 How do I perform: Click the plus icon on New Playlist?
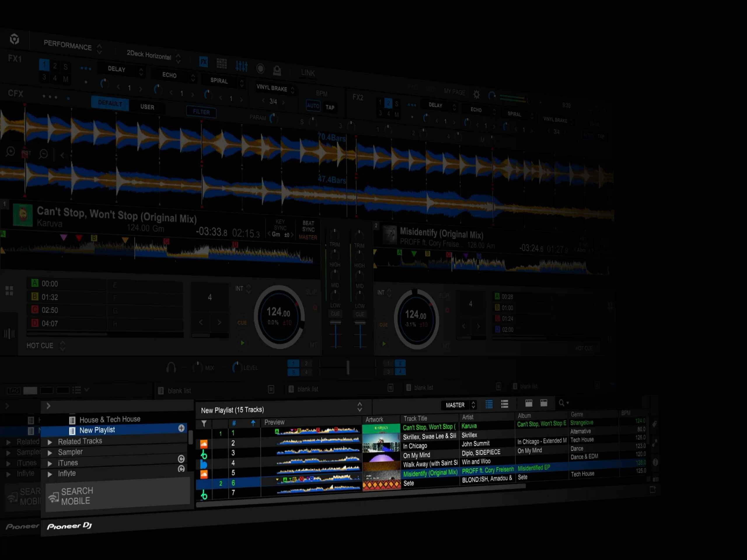(181, 428)
